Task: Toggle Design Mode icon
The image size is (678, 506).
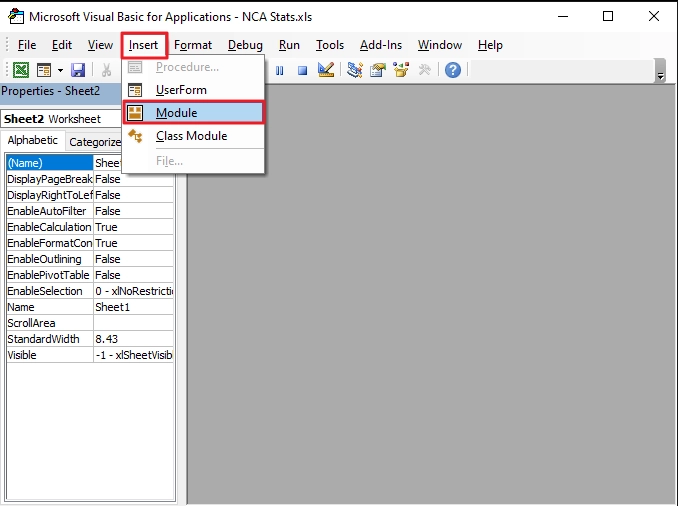Action: point(326,70)
